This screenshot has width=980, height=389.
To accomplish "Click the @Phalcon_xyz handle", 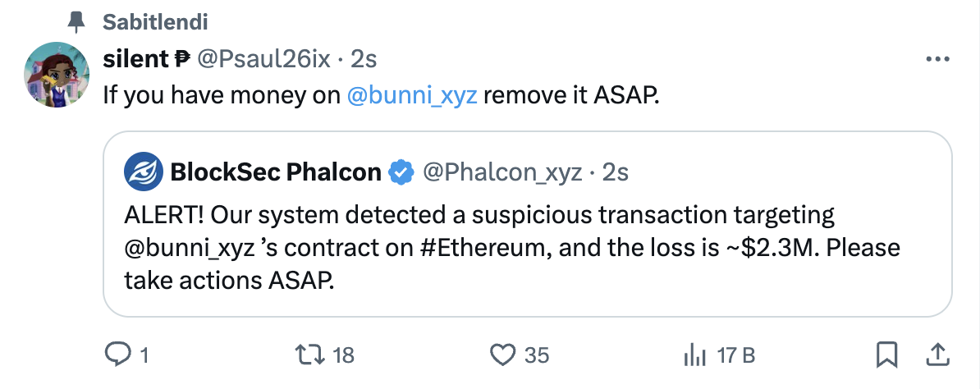I will 502,172.
